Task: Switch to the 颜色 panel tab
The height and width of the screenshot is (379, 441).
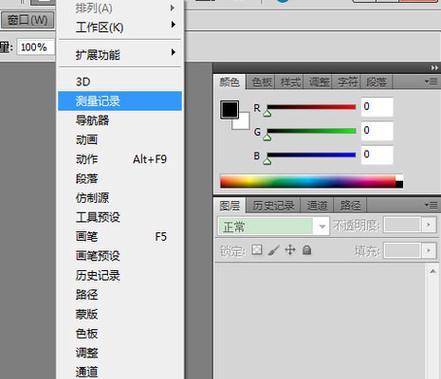Action: 229,82
